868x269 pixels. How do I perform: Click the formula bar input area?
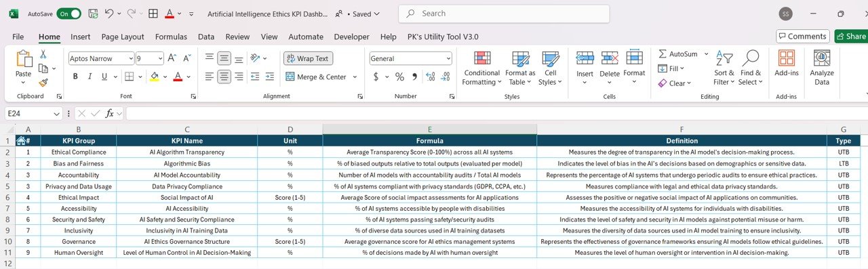click(496, 114)
